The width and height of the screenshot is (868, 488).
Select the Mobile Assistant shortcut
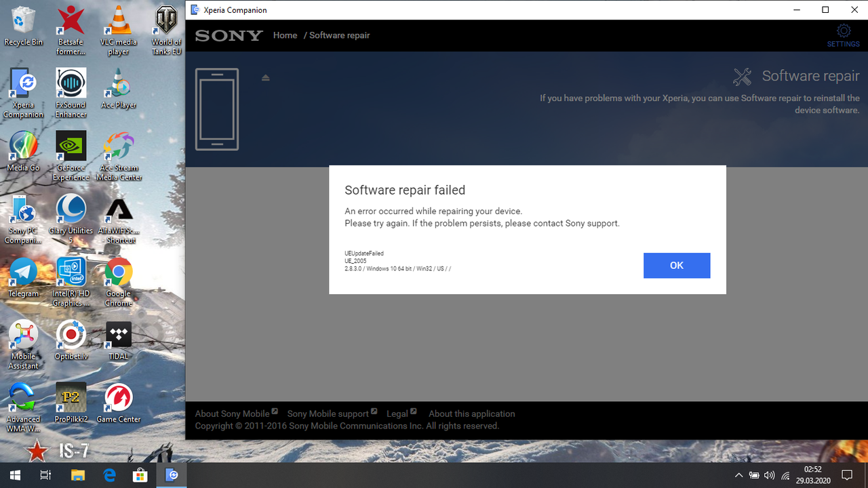(x=23, y=345)
